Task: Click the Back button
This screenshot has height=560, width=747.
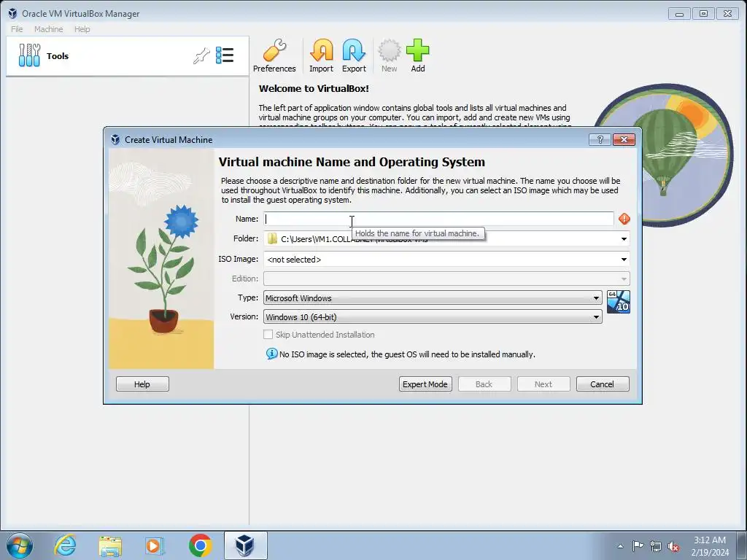Action: point(484,384)
